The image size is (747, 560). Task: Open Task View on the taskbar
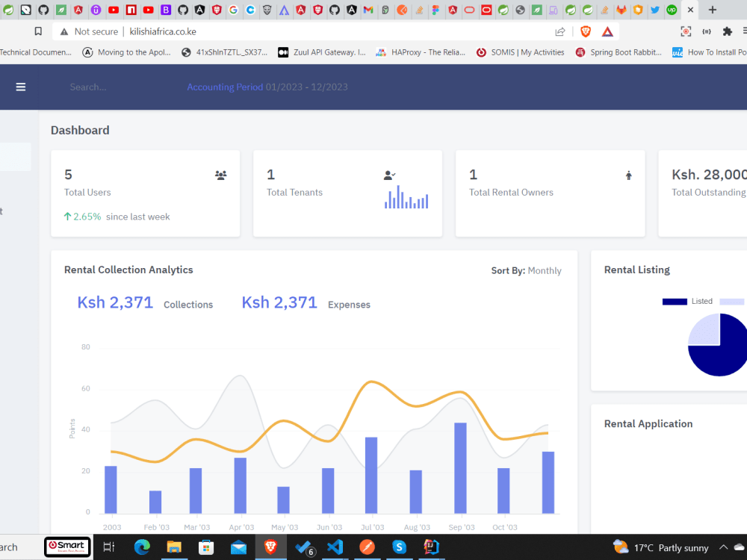[x=109, y=547]
